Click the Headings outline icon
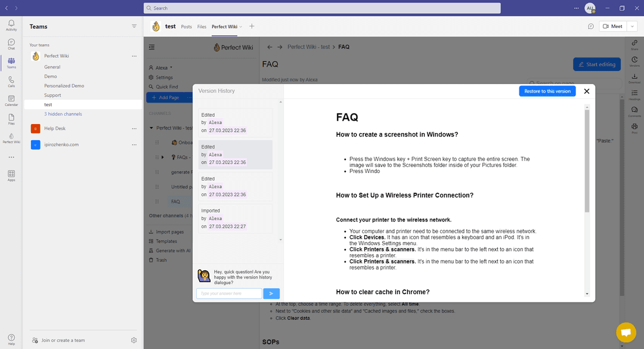Screen dimensions: 644x349 tap(634, 92)
